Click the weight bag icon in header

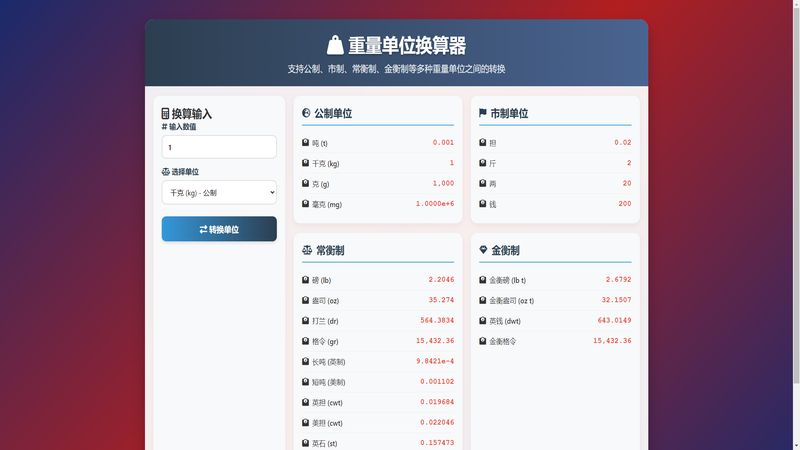pyautogui.click(x=335, y=45)
